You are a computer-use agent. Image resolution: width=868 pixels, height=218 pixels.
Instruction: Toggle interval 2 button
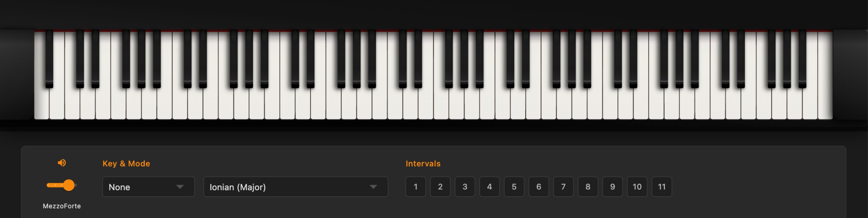(440, 187)
